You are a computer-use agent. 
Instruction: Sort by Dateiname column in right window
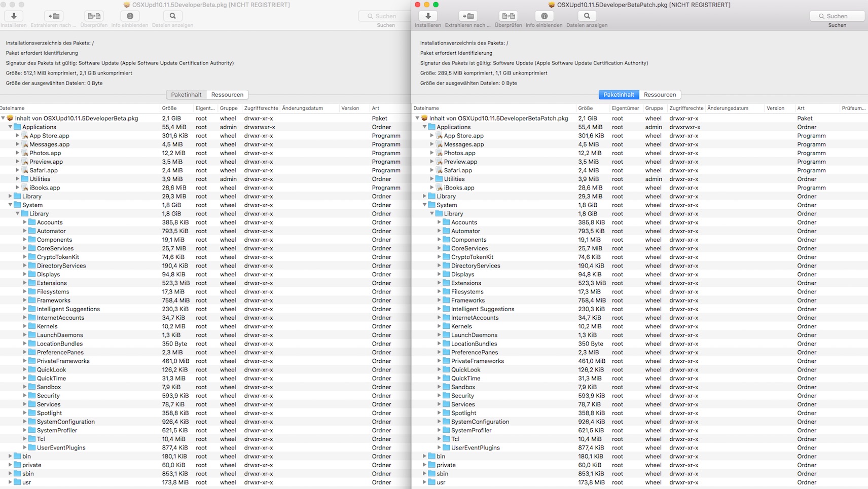click(x=494, y=108)
